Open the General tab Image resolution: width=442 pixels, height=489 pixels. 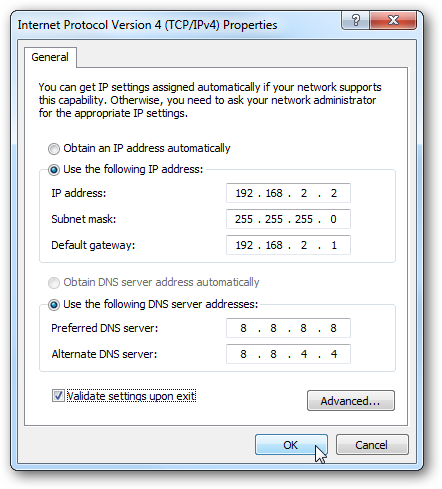point(50,57)
